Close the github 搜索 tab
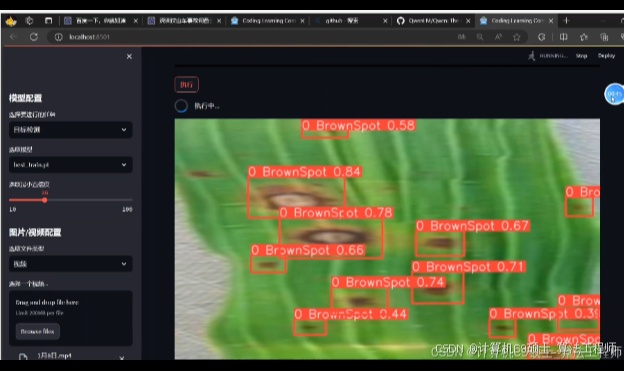624x371 pixels. pyautogui.click(x=385, y=21)
